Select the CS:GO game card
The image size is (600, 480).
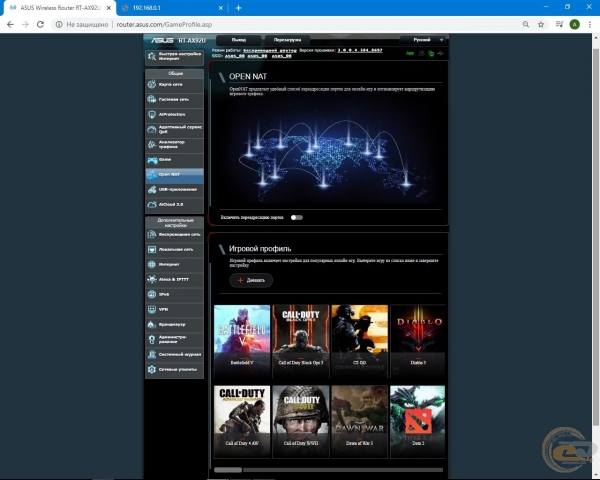pyautogui.click(x=360, y=341)
